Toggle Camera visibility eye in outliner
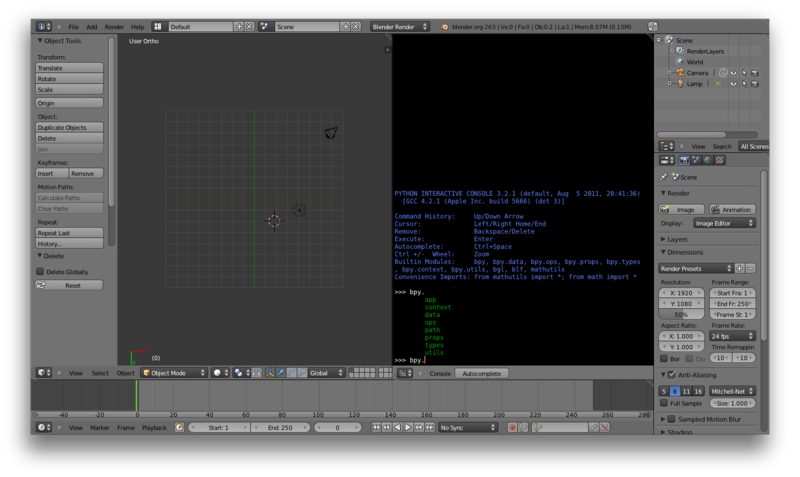 pos(733,73)
